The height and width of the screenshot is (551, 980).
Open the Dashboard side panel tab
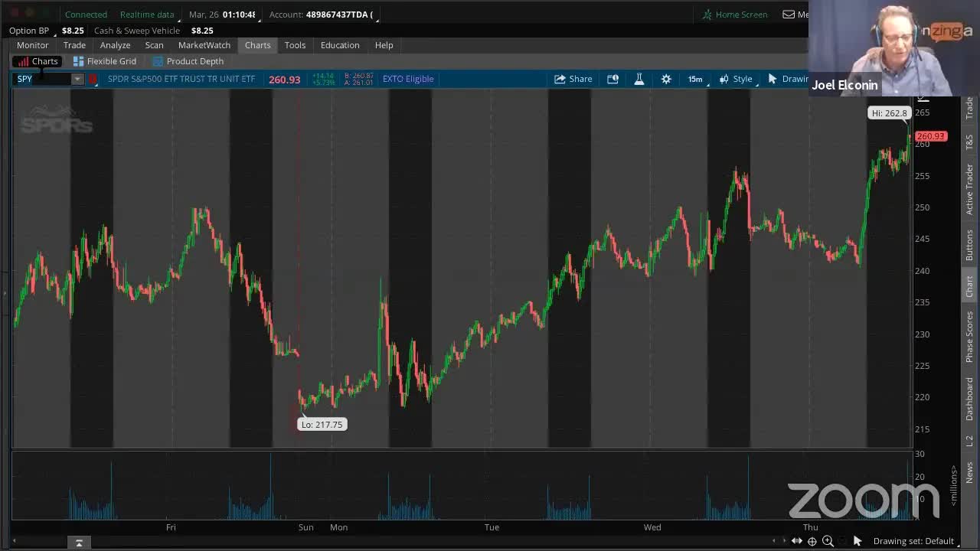969,399
